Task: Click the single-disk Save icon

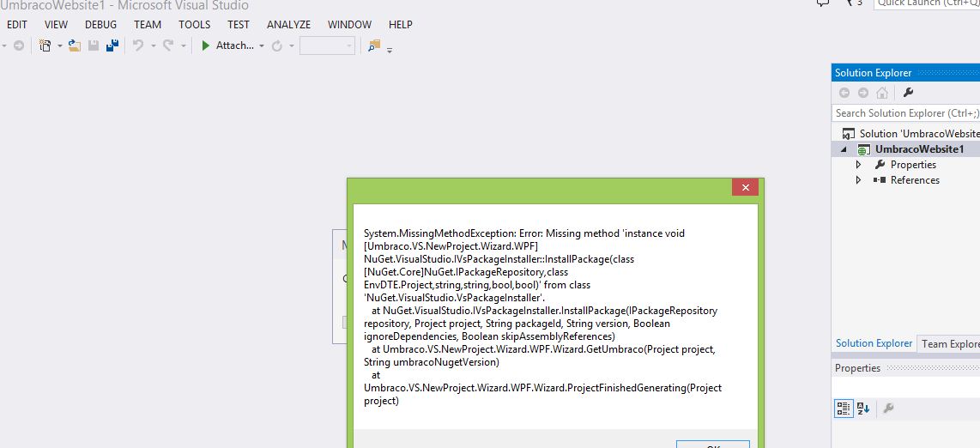Action: [x=94, y=45]
